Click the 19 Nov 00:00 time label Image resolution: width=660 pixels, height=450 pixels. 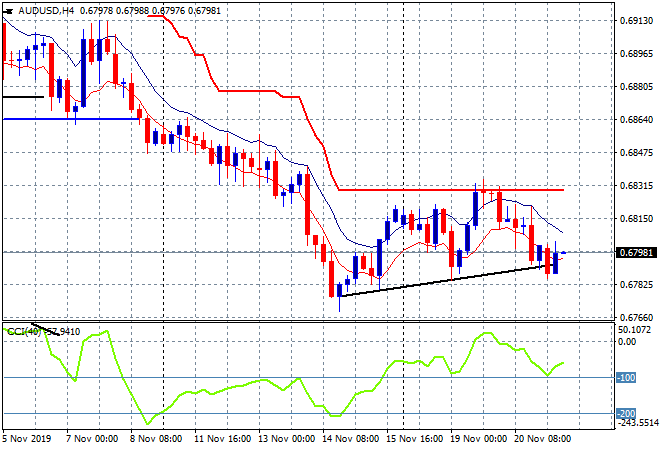[x=478, y=439]
